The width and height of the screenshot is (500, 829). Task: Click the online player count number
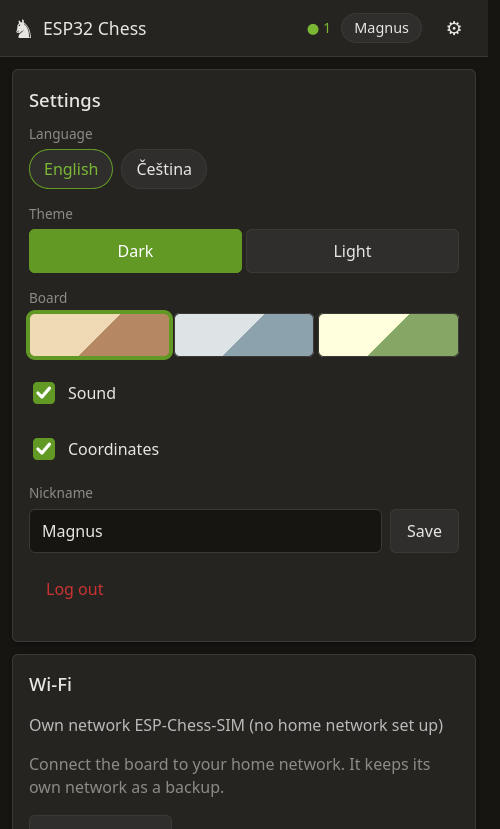(327, 29)
